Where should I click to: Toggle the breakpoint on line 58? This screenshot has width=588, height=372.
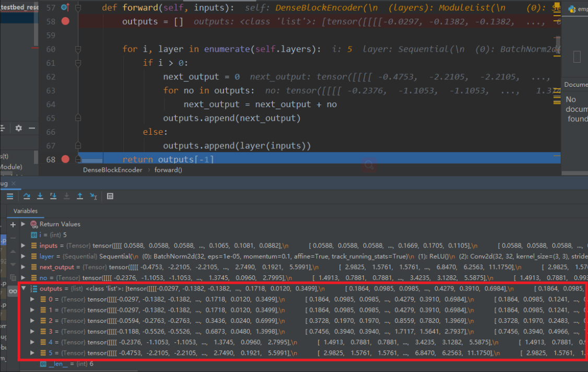tap(65, 21)
